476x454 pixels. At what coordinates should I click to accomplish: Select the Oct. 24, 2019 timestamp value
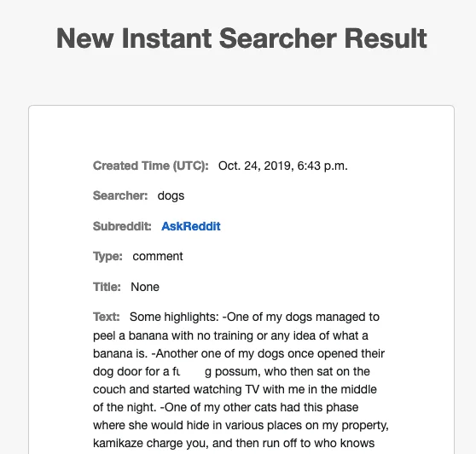coord(283,166)
